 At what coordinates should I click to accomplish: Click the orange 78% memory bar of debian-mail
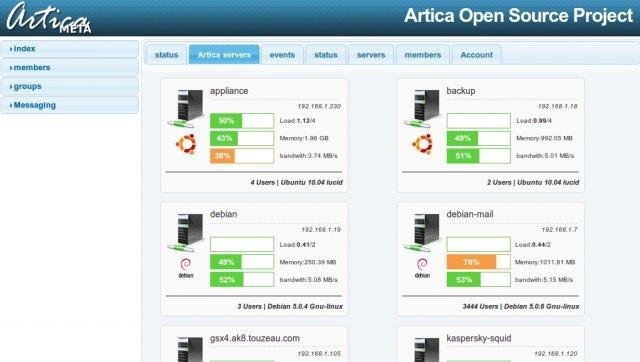(x=478, y=262)
